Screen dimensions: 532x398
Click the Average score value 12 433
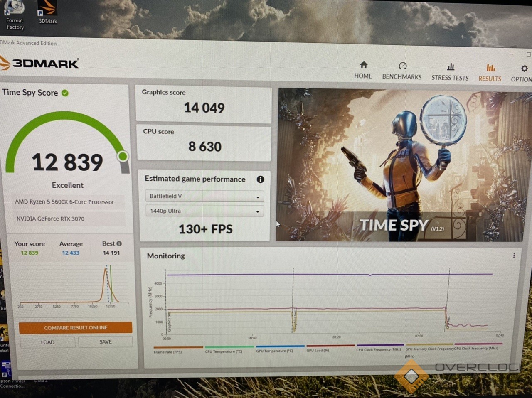click(x=71, y=253)
